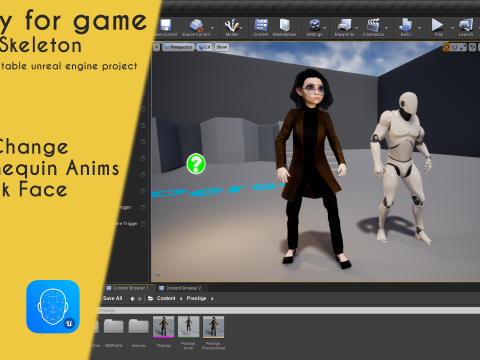Viewport: 480px width, 360px height.
Task: Expand the Source Control dropdown arrow
Action: tap(212, 28)
